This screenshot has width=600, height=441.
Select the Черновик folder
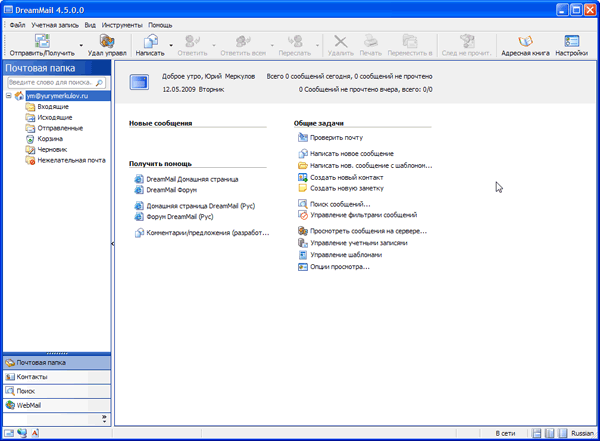point(52,150)
